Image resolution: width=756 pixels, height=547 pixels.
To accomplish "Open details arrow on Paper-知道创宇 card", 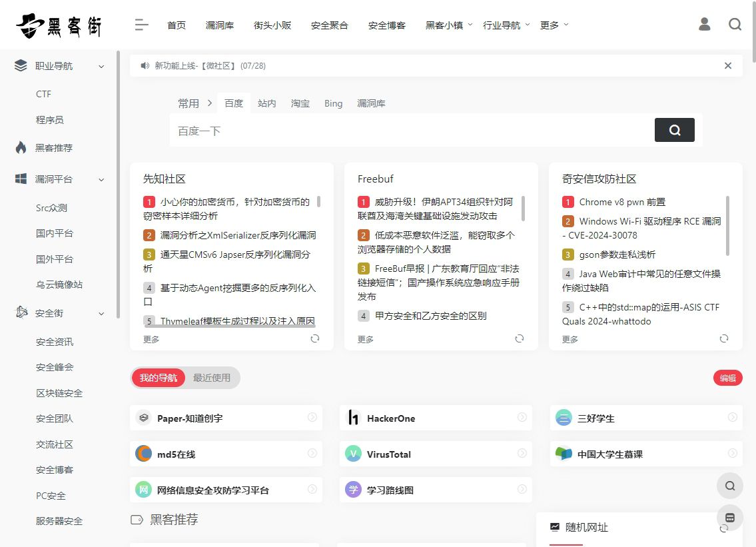I will (312, 417).
